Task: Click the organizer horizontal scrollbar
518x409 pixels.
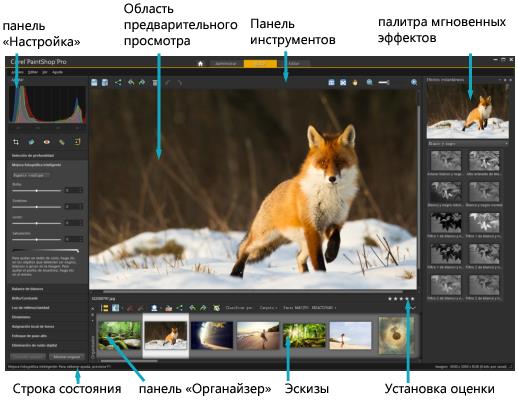Action: (128, 361)
